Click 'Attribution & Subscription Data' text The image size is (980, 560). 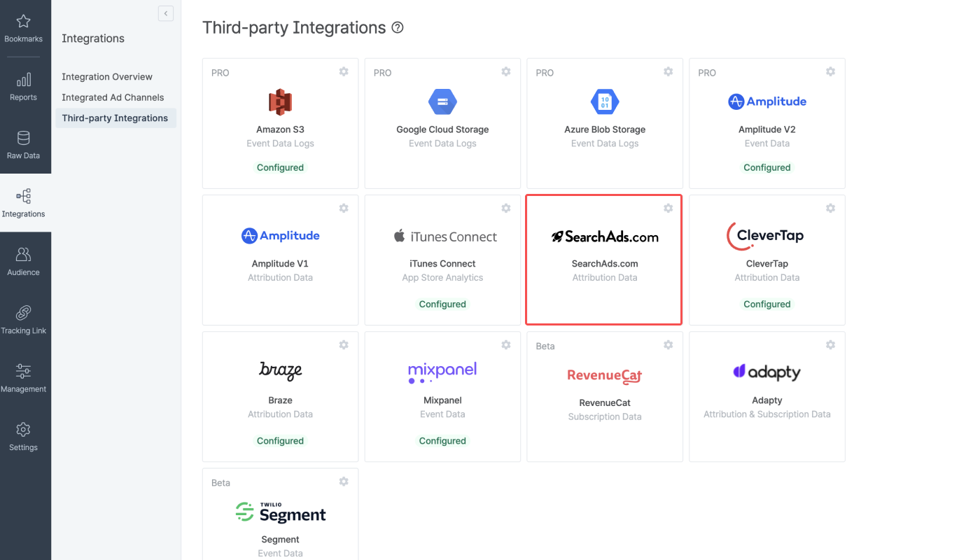[x=767, y=414]
